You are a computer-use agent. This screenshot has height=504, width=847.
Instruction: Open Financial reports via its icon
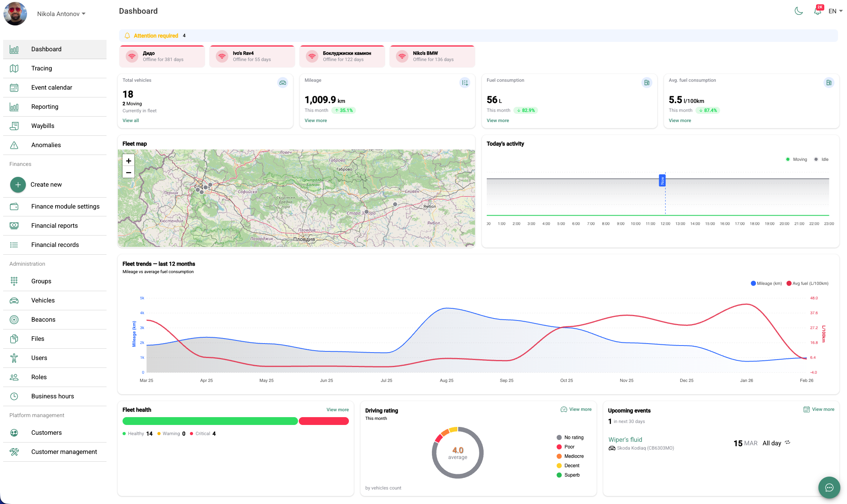[14, 225]
